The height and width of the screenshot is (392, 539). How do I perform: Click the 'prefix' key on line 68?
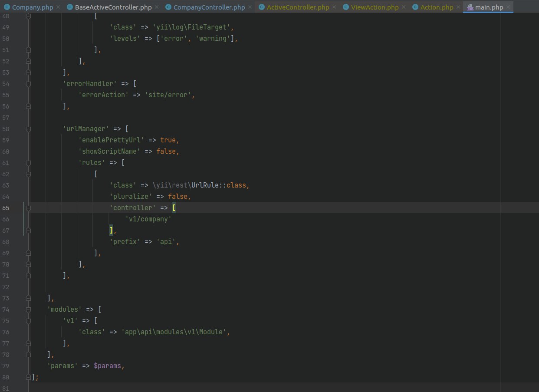coord(125,242)
